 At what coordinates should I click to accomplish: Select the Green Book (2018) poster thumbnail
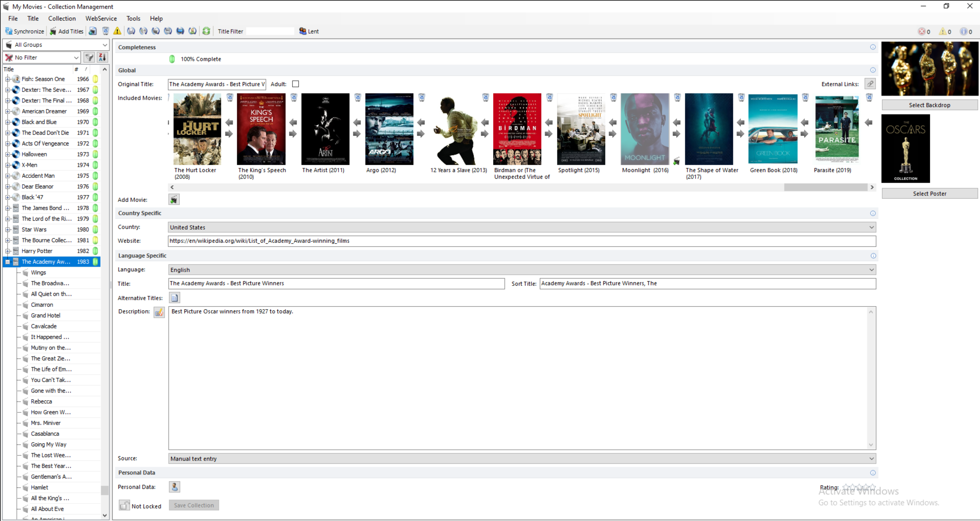tap(773, 129)
